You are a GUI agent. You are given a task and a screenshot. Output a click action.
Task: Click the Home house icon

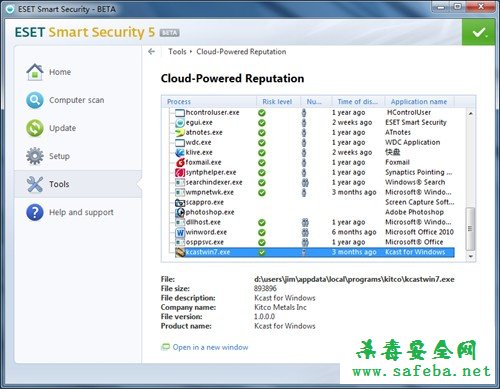35,72
